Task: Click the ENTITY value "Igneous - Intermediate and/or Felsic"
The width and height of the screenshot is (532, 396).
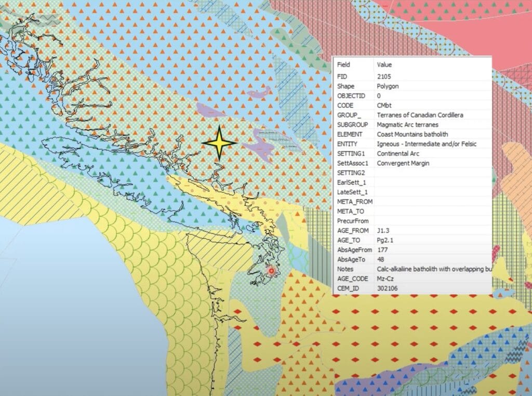Action: pos(427,144)
